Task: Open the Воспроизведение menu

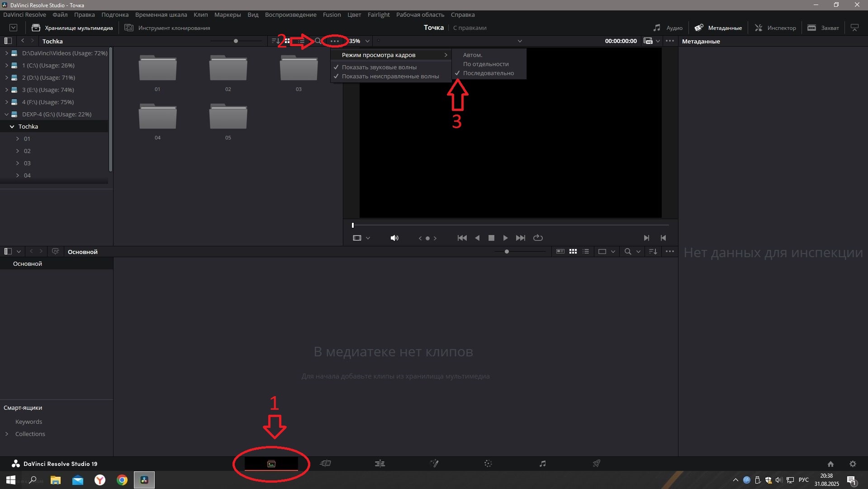Action: pyautogui.click(x=290, y=15)
